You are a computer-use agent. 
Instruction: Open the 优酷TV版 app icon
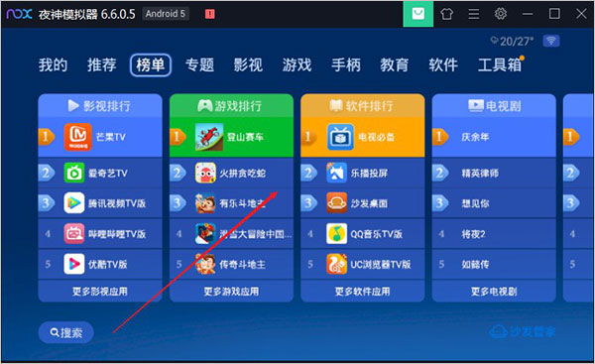(74, 264)
